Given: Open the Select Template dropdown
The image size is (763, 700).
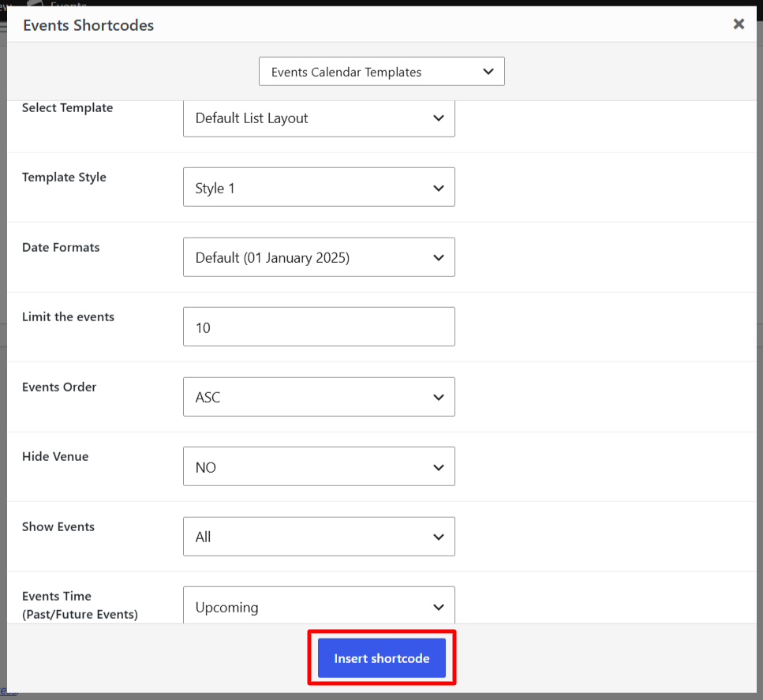Looking at the screenshot, I should pos(319,118).
